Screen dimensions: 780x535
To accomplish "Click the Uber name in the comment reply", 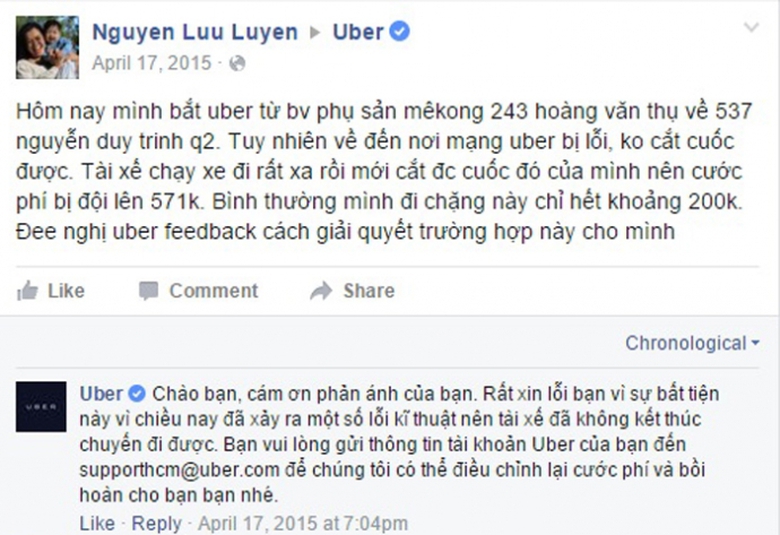I will pos(101,394).
